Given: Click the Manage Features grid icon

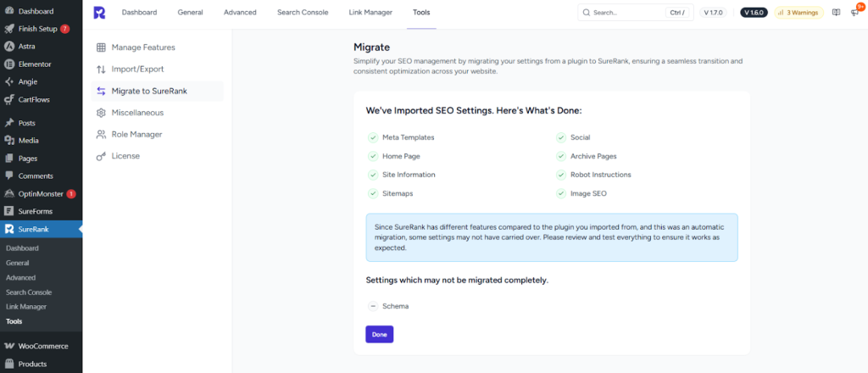Looking at the screenshot, I should pos(102,47).
